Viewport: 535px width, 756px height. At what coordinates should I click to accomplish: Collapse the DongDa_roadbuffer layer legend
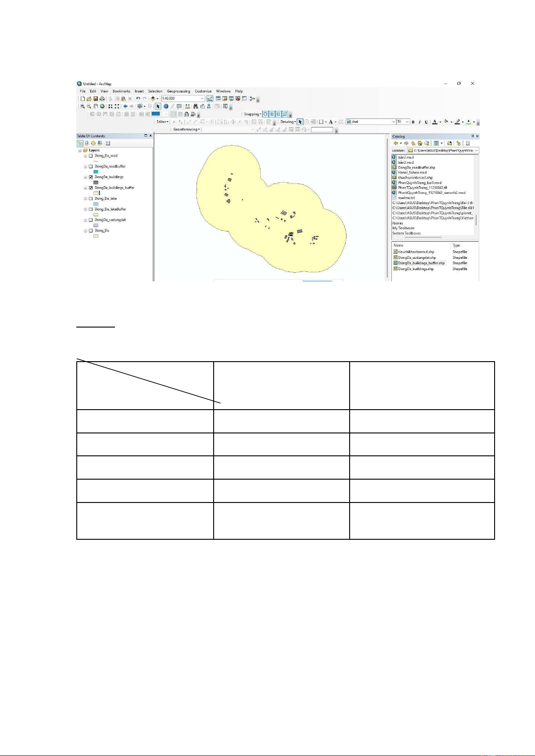click(x=85, y=166)
